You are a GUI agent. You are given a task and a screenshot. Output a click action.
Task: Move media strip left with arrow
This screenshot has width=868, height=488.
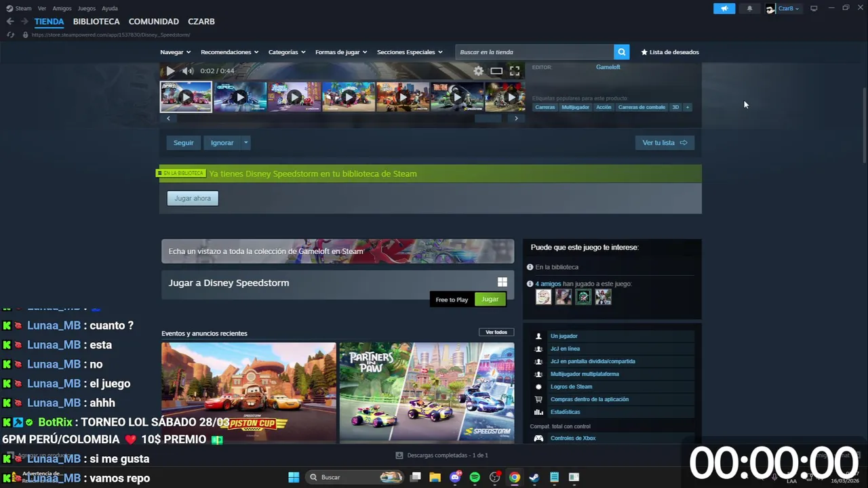pos(168,118)
